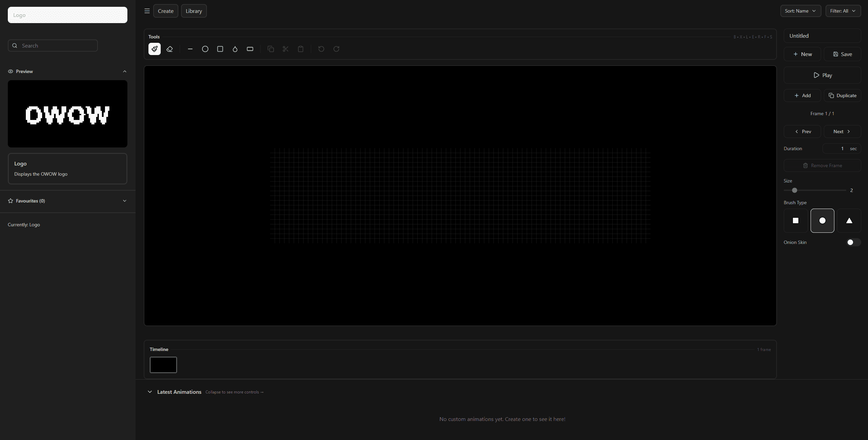Click the Scissors cut icon
Viewport: 868px width, 440px height.
(285, 49)
